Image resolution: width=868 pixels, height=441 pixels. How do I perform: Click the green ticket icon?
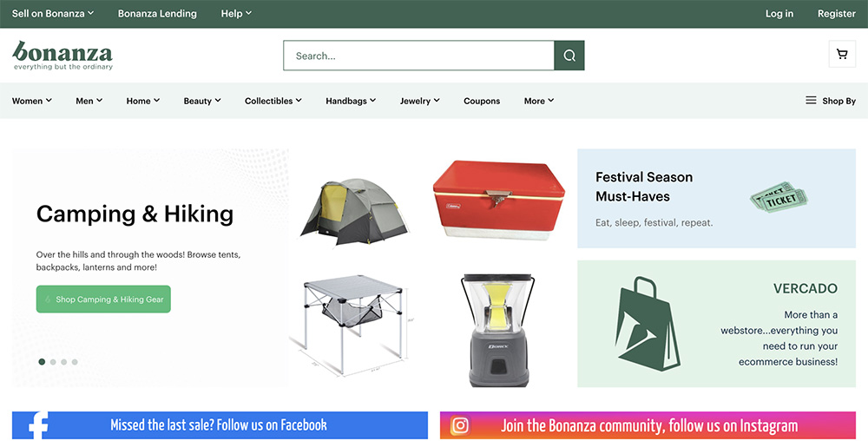[x=779, y=198]
